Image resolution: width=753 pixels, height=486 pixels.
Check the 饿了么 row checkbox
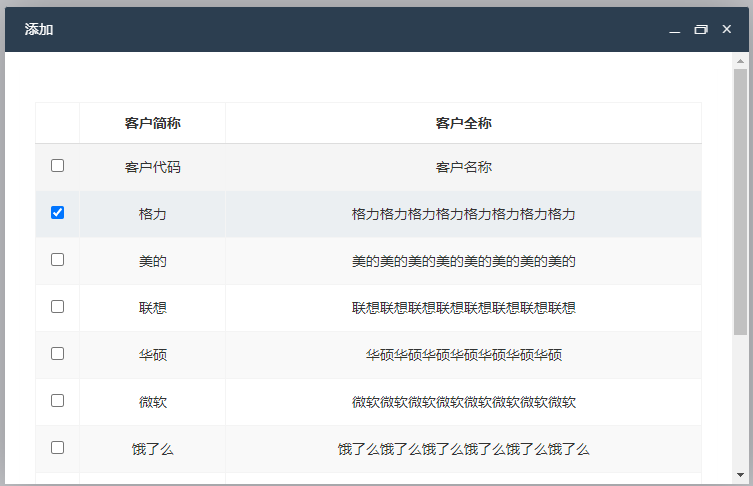tap(58, 448)
